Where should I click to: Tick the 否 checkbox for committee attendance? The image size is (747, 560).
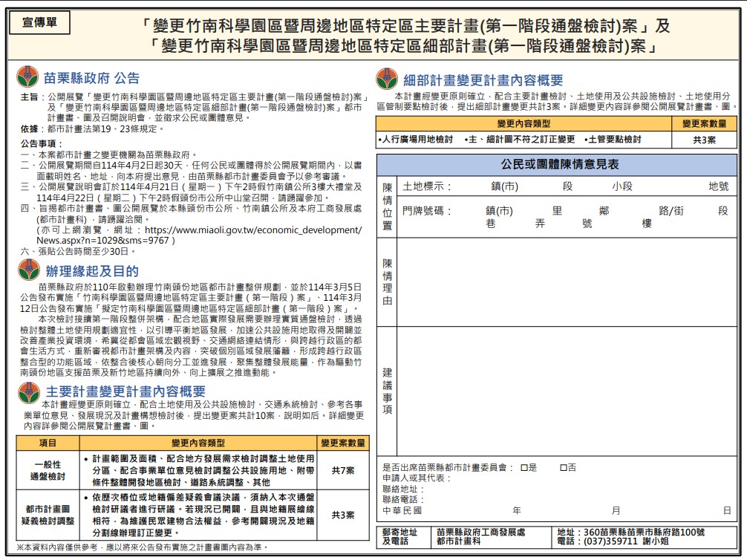pos(564,468)
